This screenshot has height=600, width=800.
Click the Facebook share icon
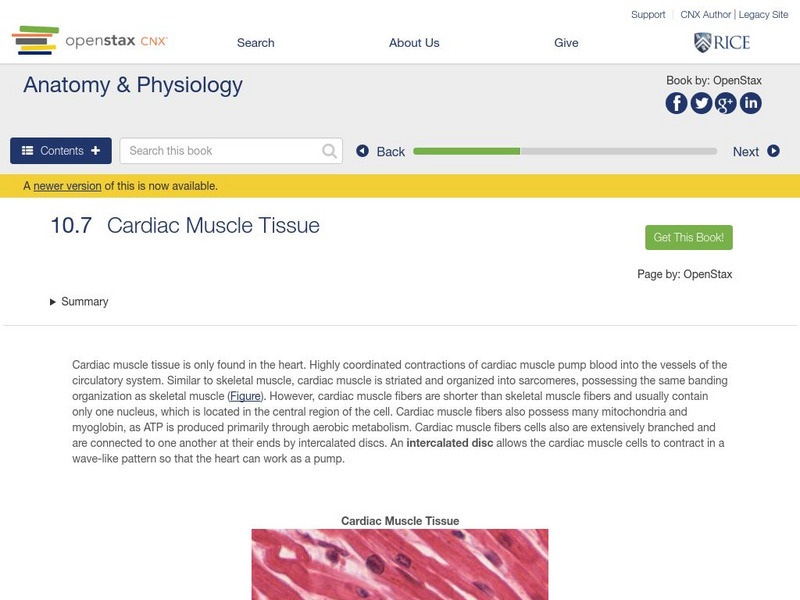677,103
